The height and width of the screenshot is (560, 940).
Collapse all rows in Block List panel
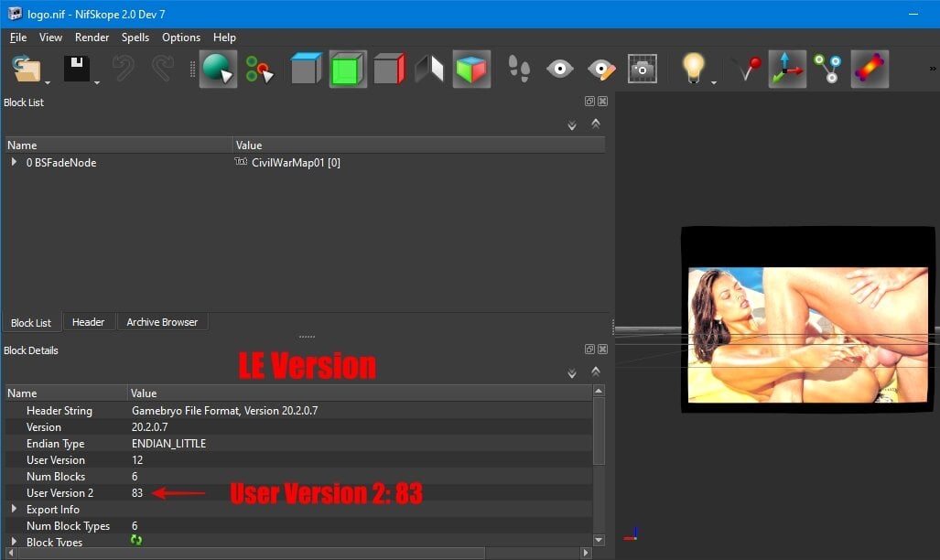pos(595,124)
